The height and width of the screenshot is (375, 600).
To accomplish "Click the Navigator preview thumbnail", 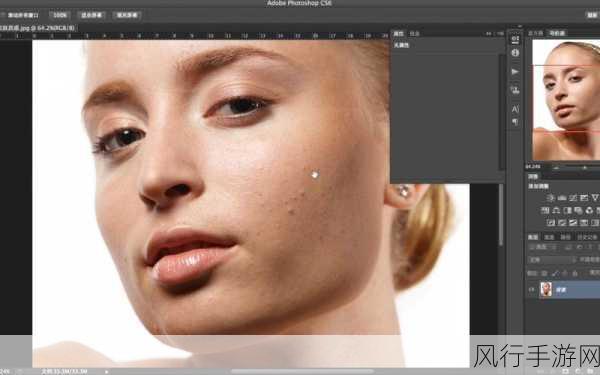I will [x=566, y=100].
